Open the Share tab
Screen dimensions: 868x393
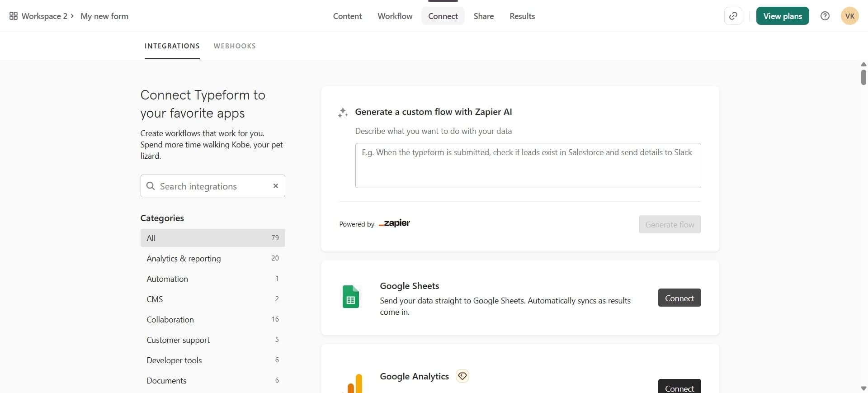484,16
